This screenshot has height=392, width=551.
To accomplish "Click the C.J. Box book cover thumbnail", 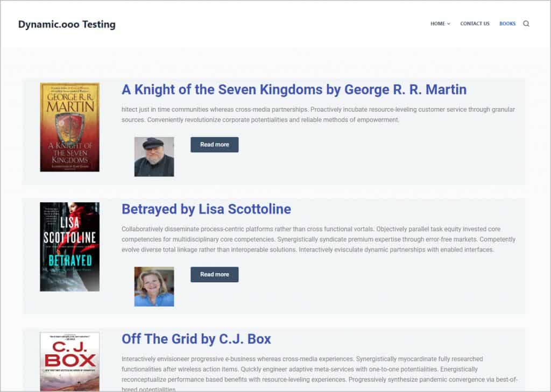I will 69,361.
